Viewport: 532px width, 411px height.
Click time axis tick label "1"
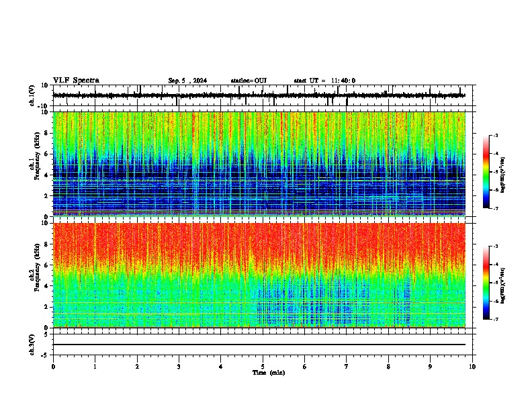coord(95,367)
